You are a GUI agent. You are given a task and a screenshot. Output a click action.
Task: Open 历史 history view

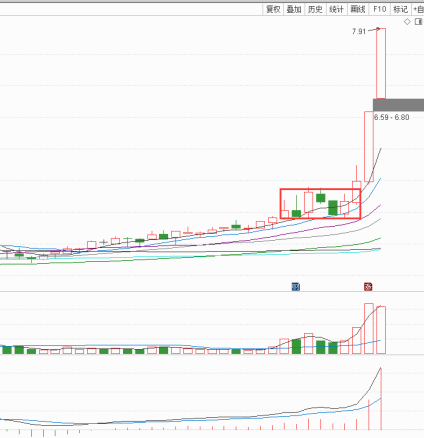click(315, 9)
